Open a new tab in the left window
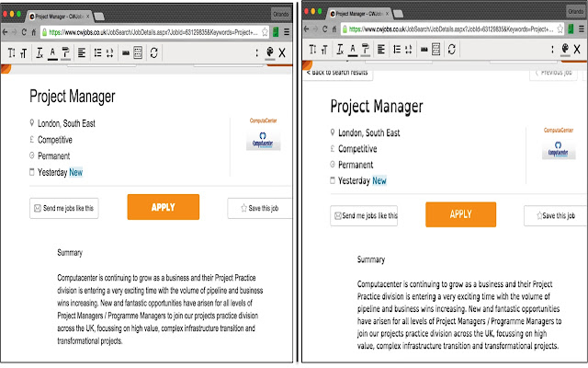Image resolution: width=588 pixels, height=368 pixels. [x=99, y=17]
